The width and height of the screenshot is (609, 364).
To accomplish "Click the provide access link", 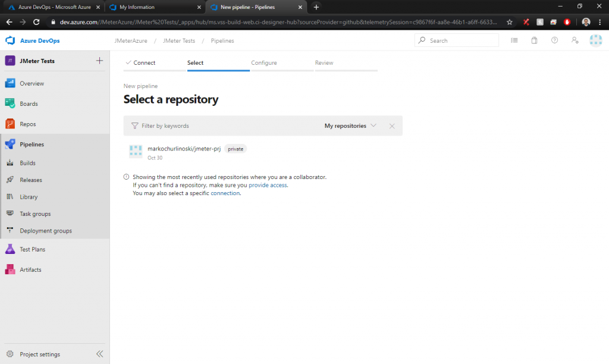I will 268,185.
